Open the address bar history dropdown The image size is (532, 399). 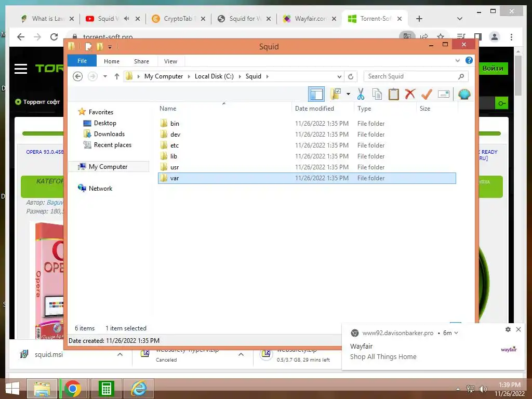click(339, 76)
